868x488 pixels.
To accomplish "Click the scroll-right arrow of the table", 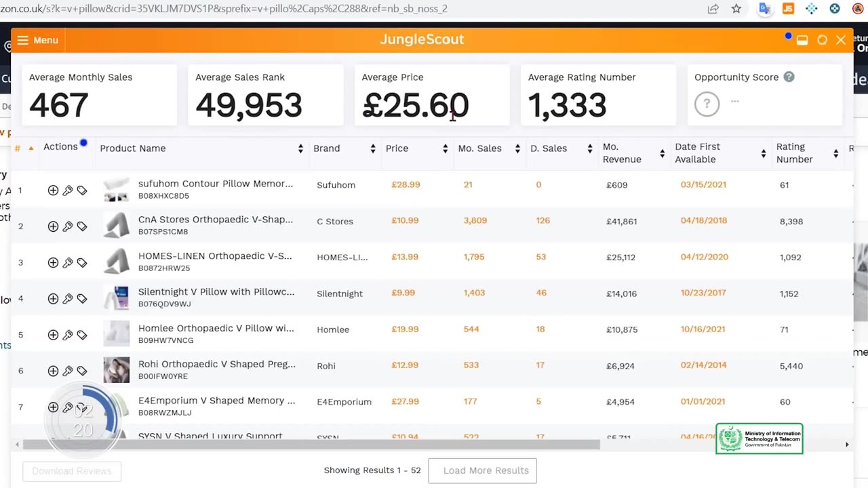I will click(x=847, y=445).
